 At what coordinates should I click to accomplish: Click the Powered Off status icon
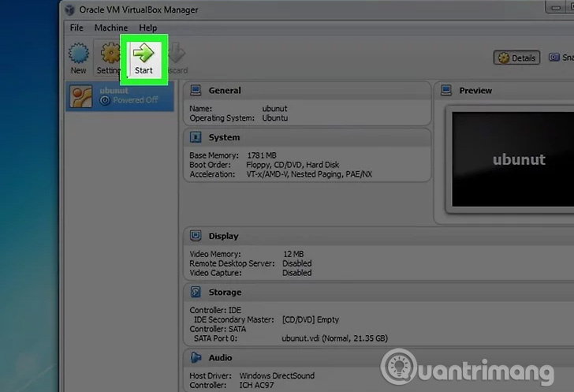(105, 100)
